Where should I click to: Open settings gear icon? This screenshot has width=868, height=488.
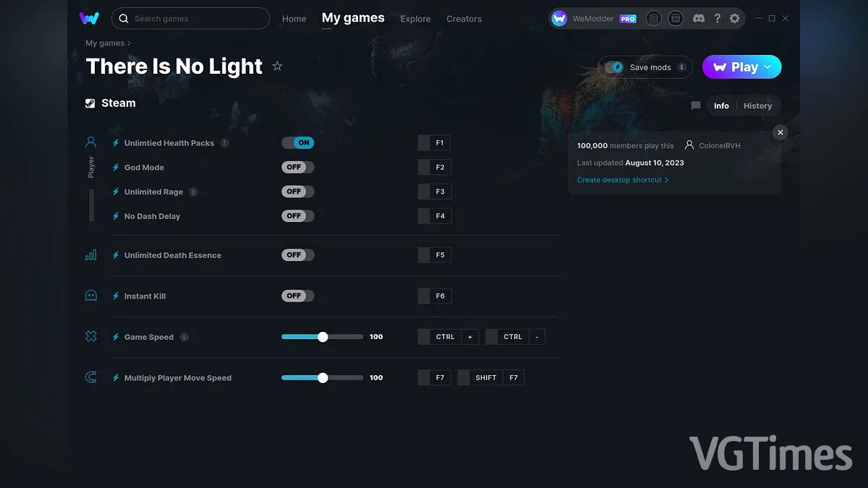click(x=735, y=18)
